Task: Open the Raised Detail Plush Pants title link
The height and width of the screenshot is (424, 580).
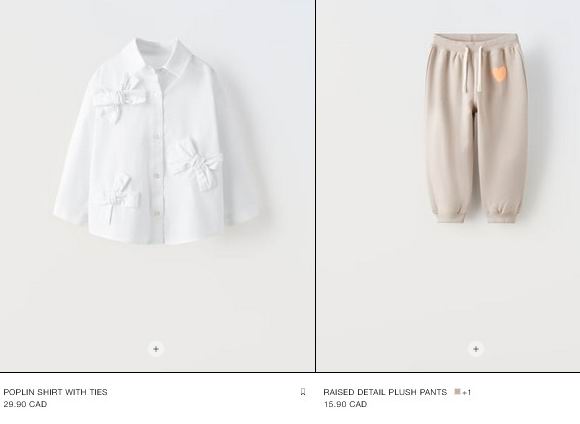Action: point(385,392)
